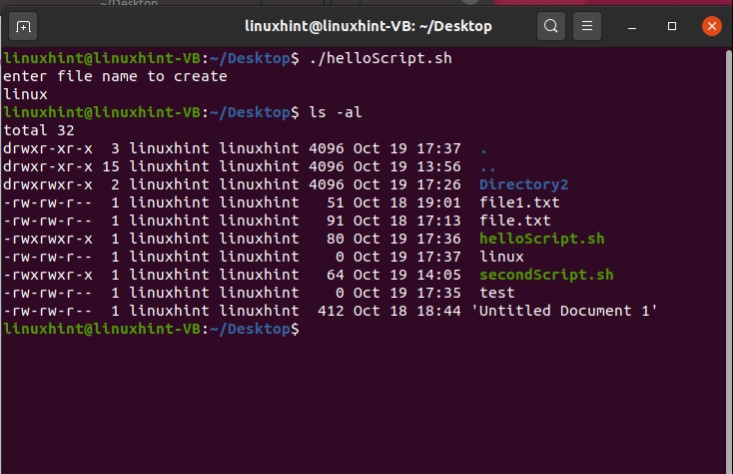Click the test file name

[497, 292]
